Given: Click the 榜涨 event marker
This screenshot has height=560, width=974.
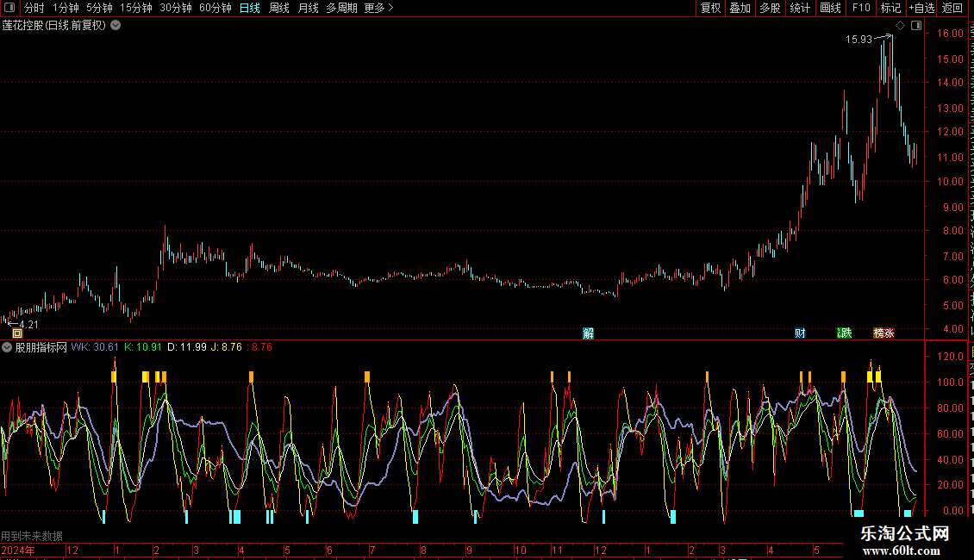Looking at the screenshot, I should (884, 333).
